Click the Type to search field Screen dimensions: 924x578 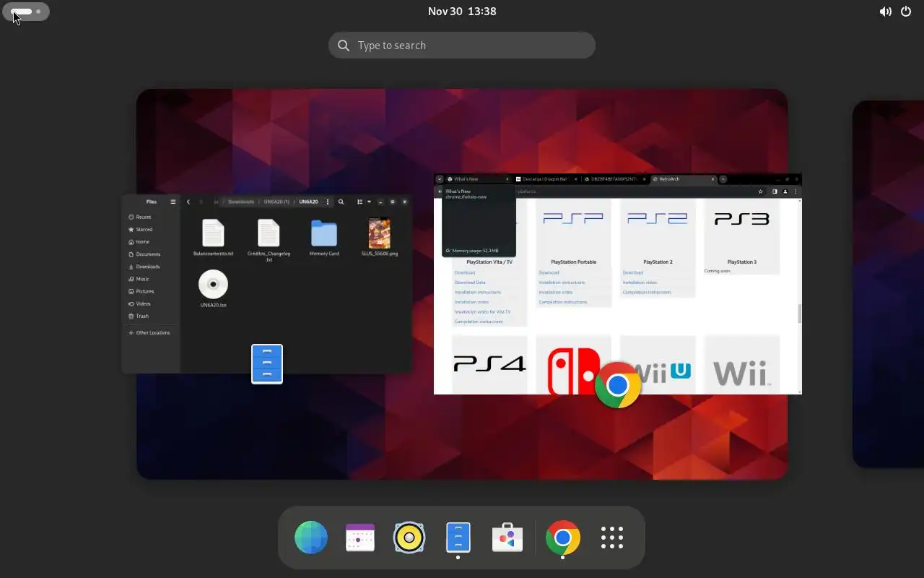click(x=462, y=46)
